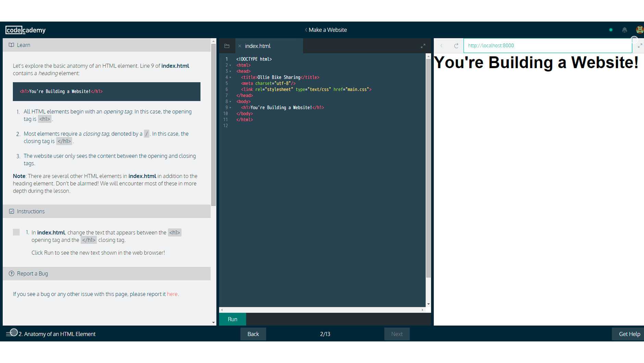The width and height of the screenshot is (644, 363).
Task: Expand the code editor to fullscreen
Action: click(x=423, y=46)
